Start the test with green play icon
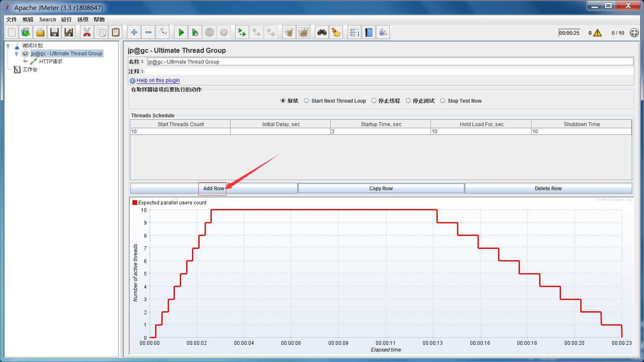 click(181, 32)
